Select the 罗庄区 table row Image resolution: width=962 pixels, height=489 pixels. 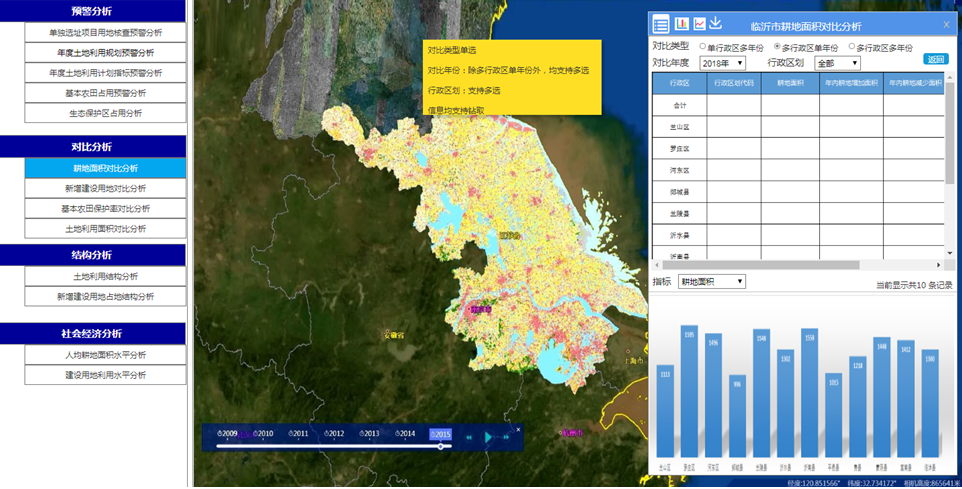(798, 148)
